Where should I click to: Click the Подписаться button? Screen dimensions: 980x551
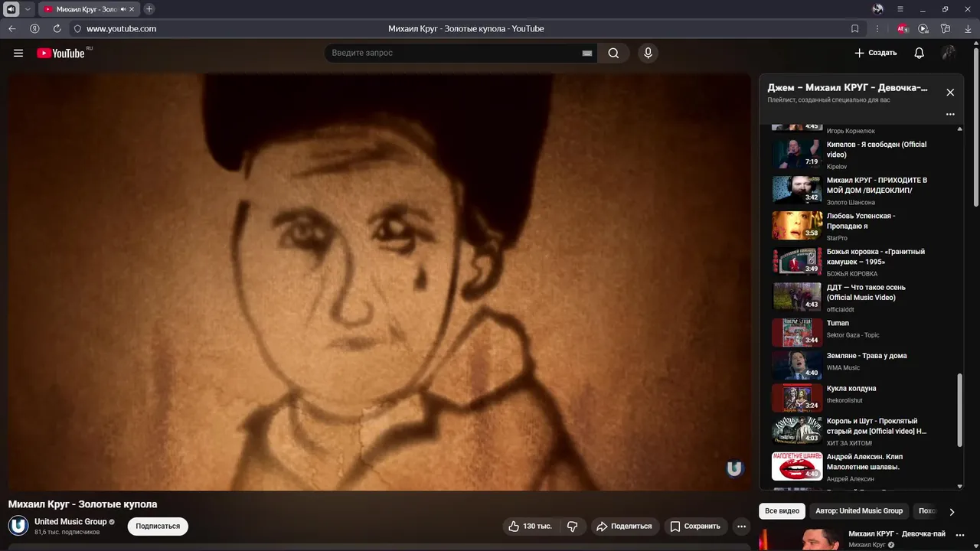158,526
